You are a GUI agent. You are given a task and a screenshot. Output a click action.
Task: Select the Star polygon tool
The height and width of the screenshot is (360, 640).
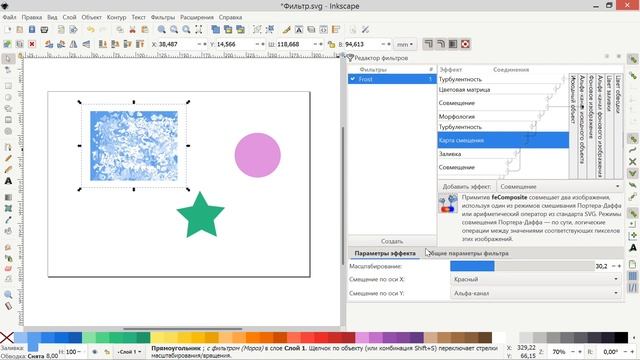(x=8, y=109)
